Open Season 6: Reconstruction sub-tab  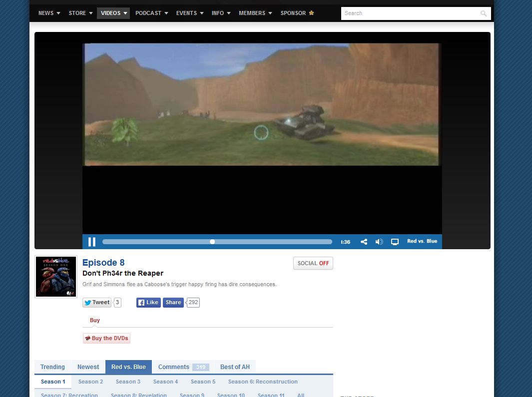click(x=263, y=382)
